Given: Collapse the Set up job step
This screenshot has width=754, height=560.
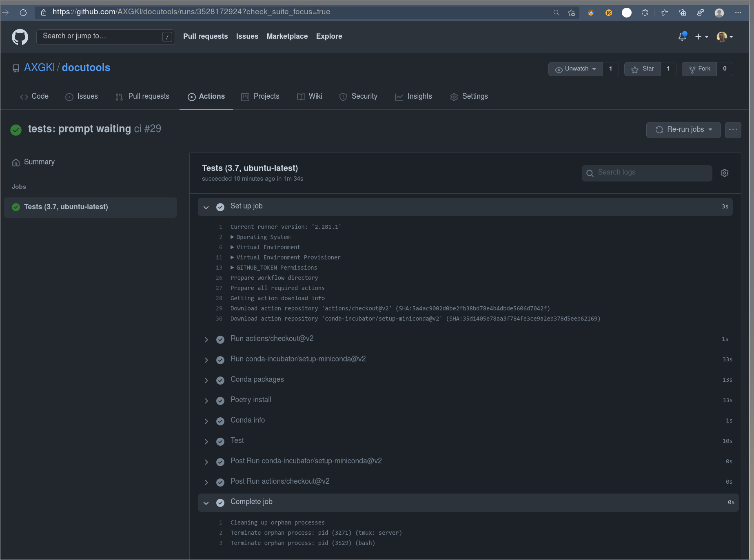Looking at the screenshot, I should 206,207.
